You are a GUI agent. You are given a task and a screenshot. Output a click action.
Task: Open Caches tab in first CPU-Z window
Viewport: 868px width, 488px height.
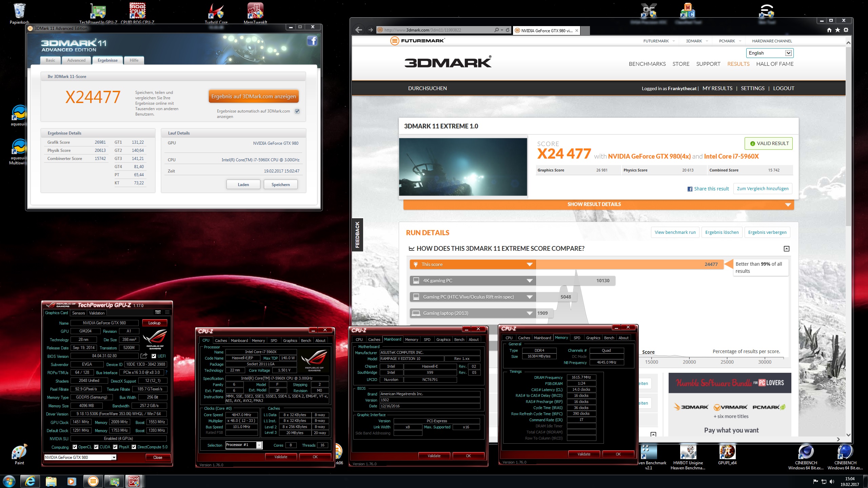[x=221, y=340]
